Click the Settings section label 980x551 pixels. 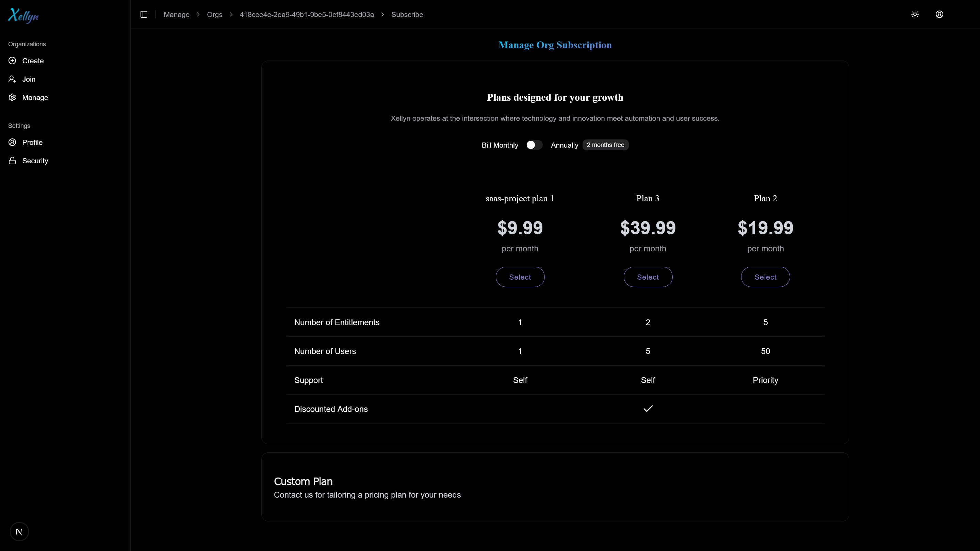[19, 126]
